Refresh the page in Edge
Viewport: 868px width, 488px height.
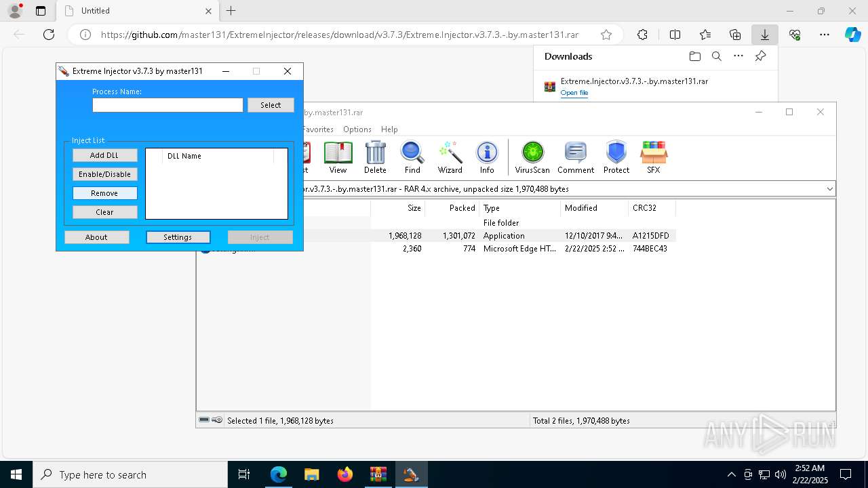tap(49, 35)
